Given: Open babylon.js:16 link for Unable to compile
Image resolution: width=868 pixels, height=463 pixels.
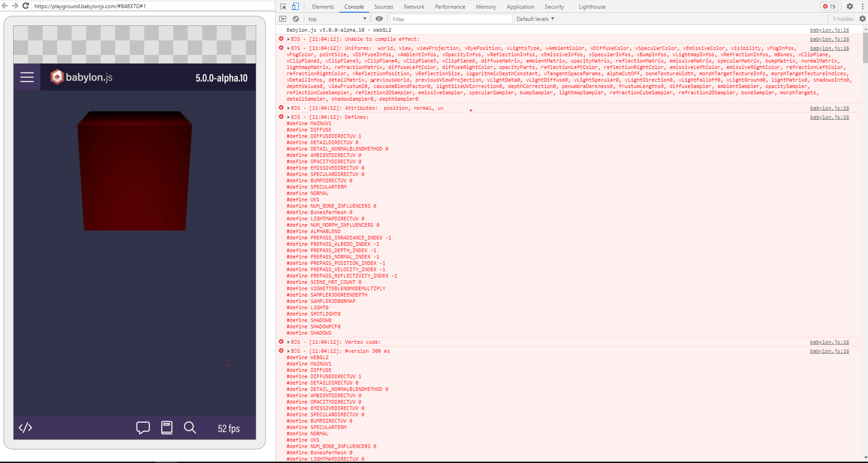Looking at the screenshot, I should [x=829, y=39].
